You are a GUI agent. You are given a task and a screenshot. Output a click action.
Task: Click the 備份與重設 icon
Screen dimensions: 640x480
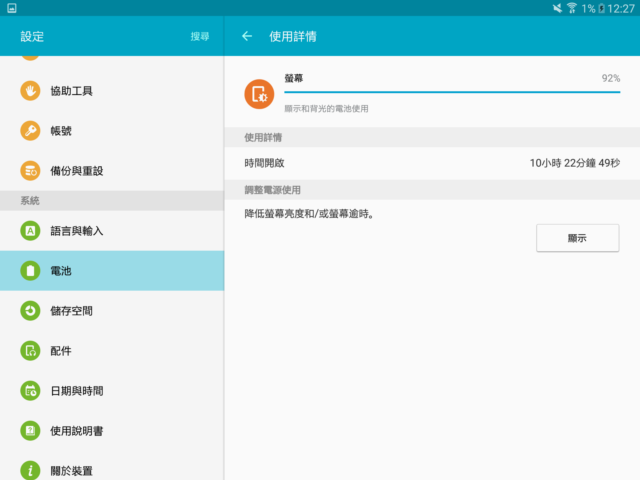click(30, 171)
